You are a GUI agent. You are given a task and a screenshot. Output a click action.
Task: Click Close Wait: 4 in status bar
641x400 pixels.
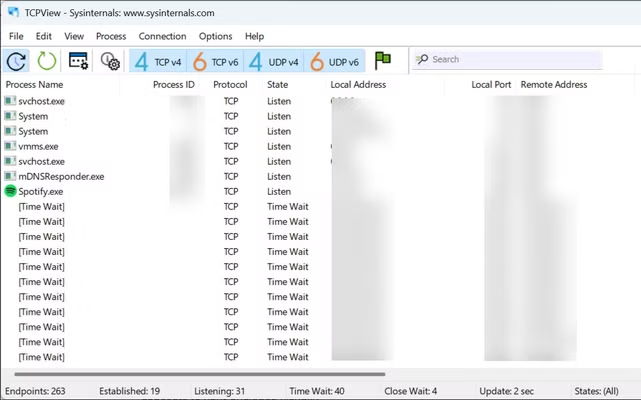(410, 391)
